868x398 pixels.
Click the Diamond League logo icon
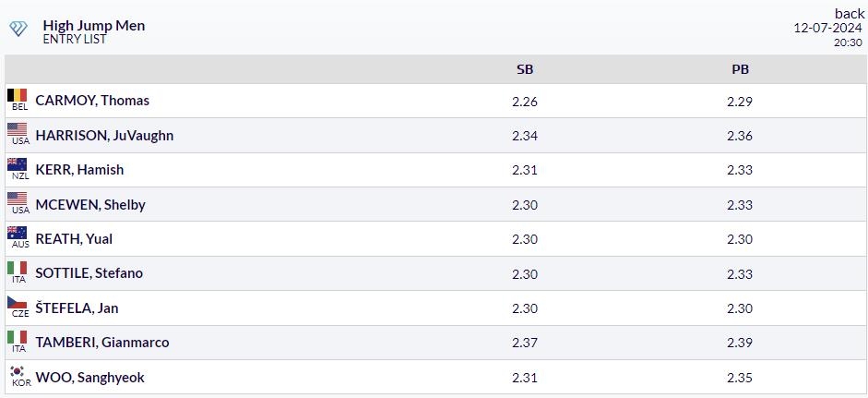point(18,29)
